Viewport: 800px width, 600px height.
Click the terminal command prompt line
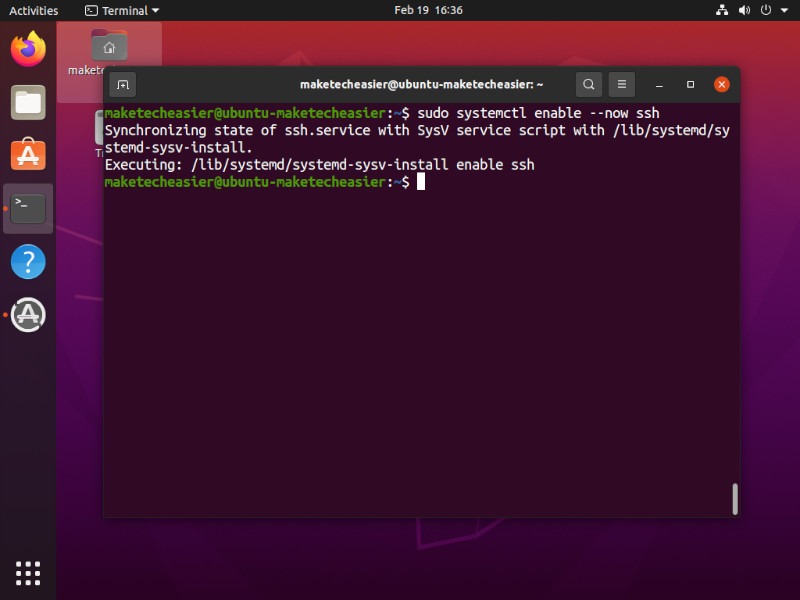[300, 181]
